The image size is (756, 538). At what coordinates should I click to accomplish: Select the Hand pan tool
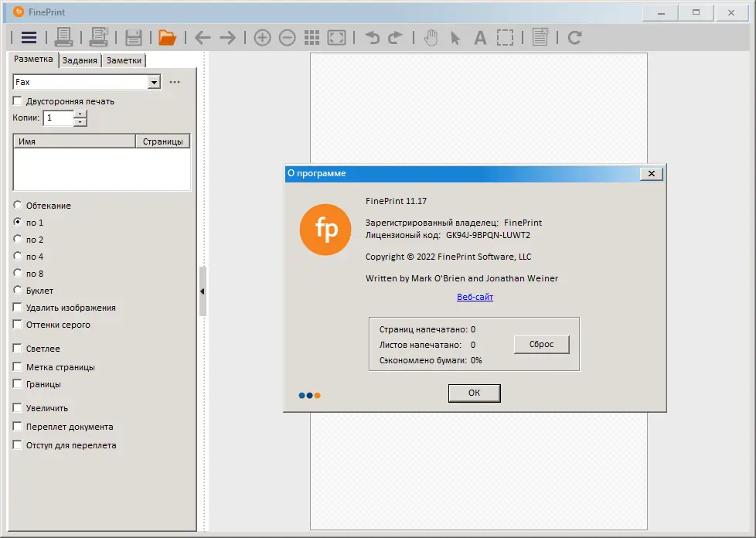click(x=431, y=38)
